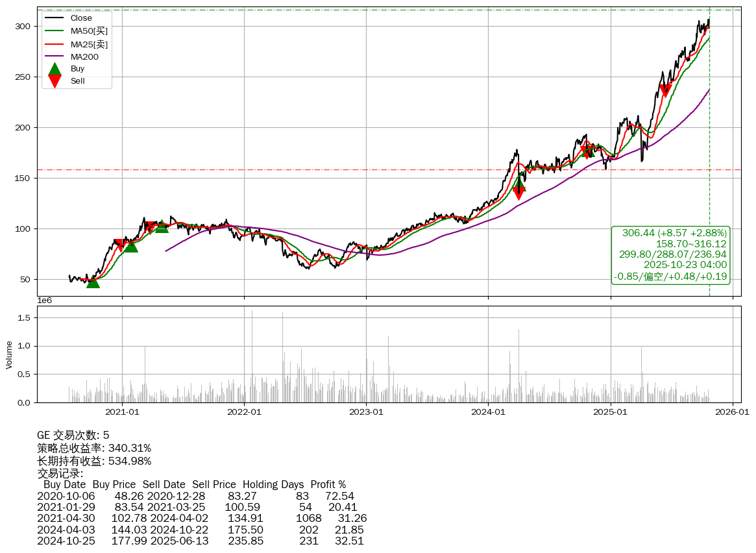Click the MA50[买] legend label
Screen dimensions: 756x553
[89, 31]
